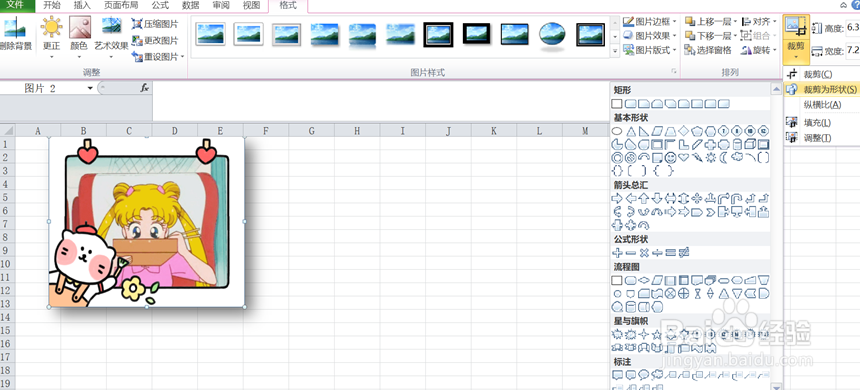Apply the oval picture style thumbnail
The width and height of the screenshot is (860, 390).
coord(552,35)
